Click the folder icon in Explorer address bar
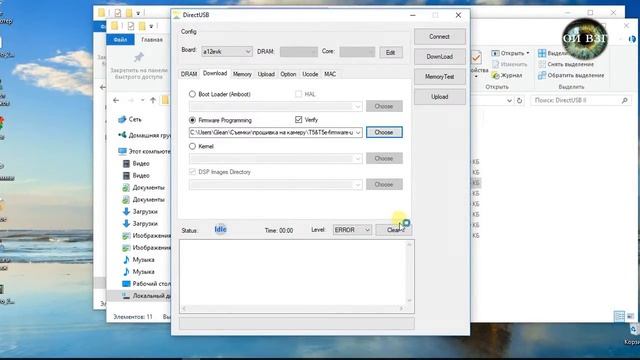Screen dimensions: 640x360 pyautogui.click(x=164, y=100)
